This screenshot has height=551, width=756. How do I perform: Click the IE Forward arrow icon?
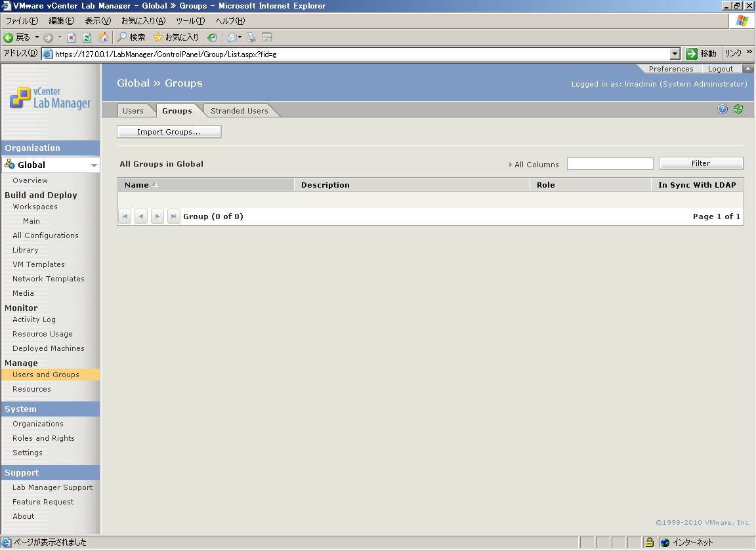click(48, 37)
